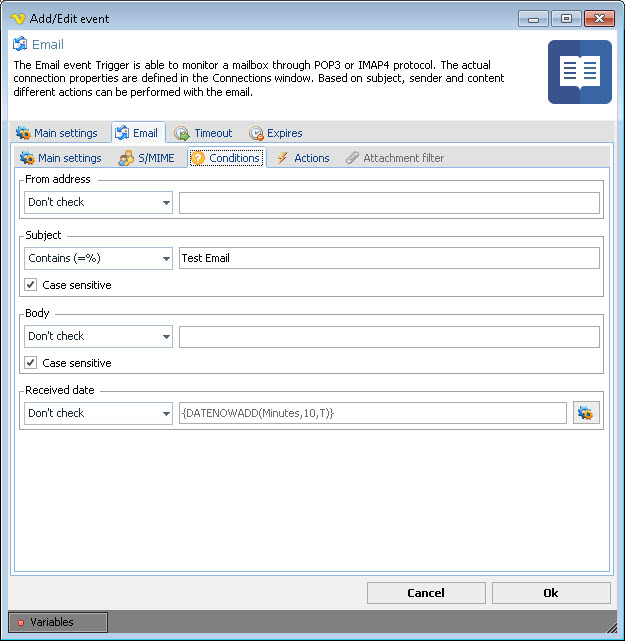The height and width of the screenshot is (641, 625).
Task: Switch to the Expires tab
Action: click(275, 133)
